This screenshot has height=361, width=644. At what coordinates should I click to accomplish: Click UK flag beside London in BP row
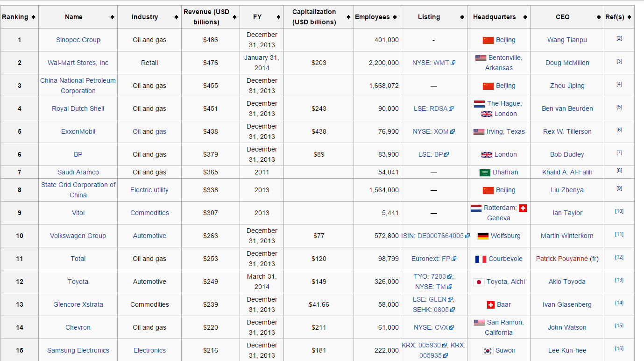coord(487,155)
